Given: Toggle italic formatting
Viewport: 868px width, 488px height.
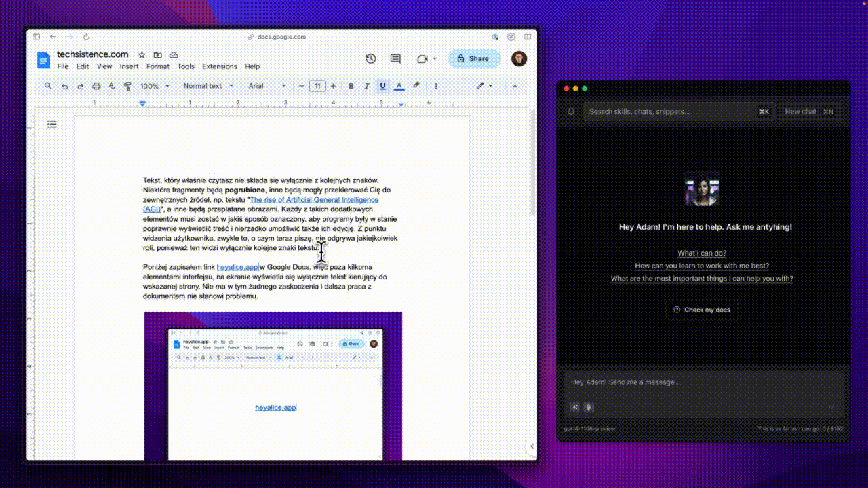Looking at the screenshot, I should pyautogui.click(x=367, y=86).
